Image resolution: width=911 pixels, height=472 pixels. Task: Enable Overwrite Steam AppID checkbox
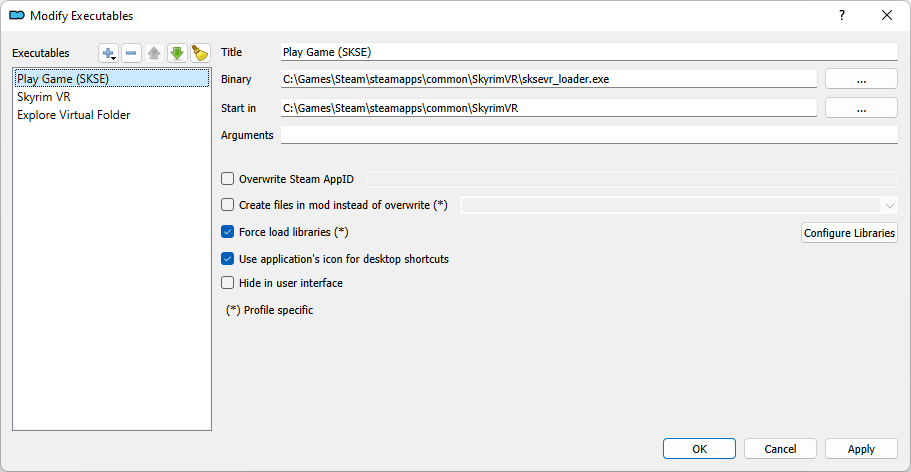point(228,179)
